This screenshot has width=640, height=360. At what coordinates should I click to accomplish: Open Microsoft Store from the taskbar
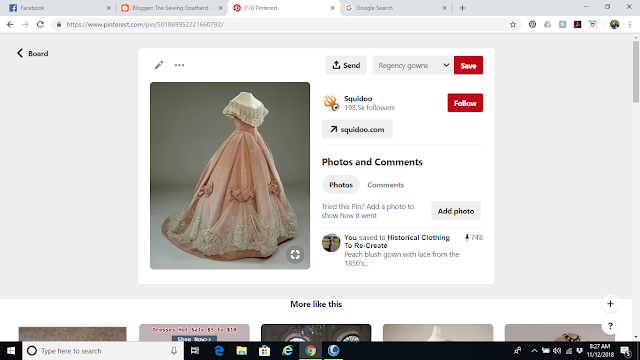click(264, 351)
